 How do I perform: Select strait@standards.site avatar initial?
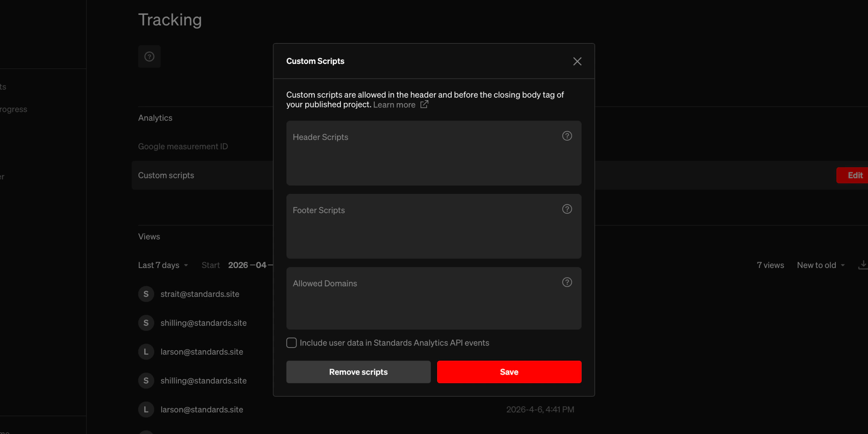point(146,294)
